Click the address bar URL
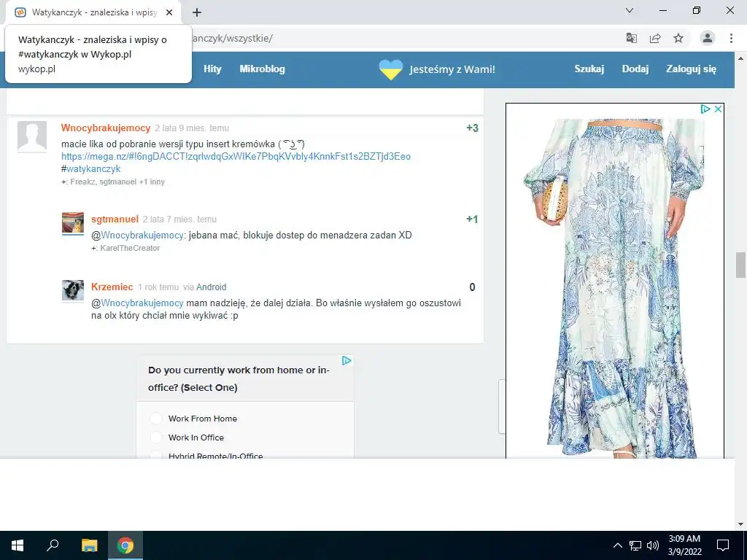Screen dimensions: 747x560 point(232,38)
